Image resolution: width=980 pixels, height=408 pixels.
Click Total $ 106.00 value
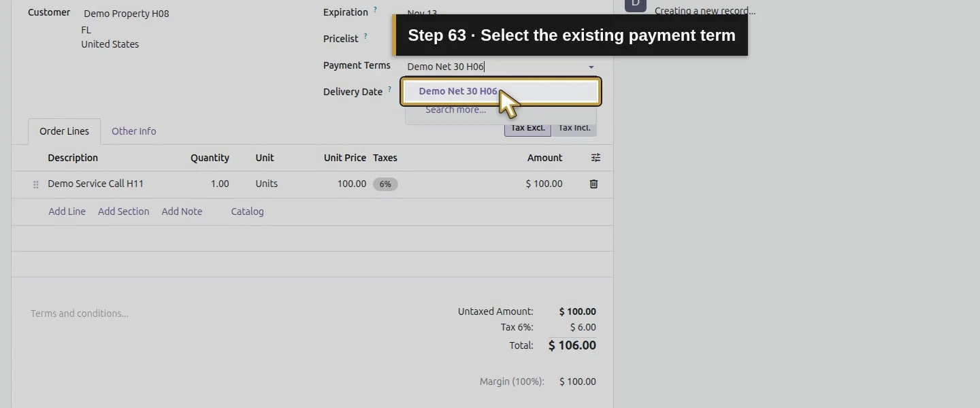coord(572,345)
